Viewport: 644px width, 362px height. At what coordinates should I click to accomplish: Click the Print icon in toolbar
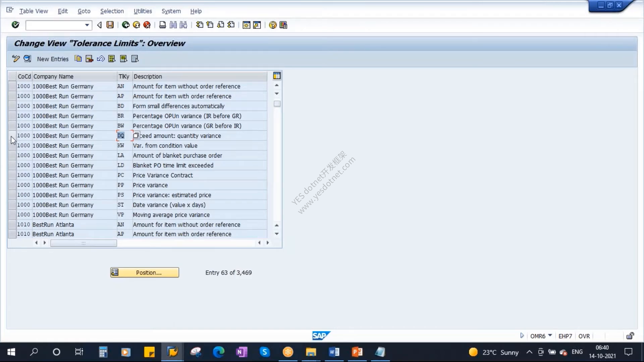163,25
